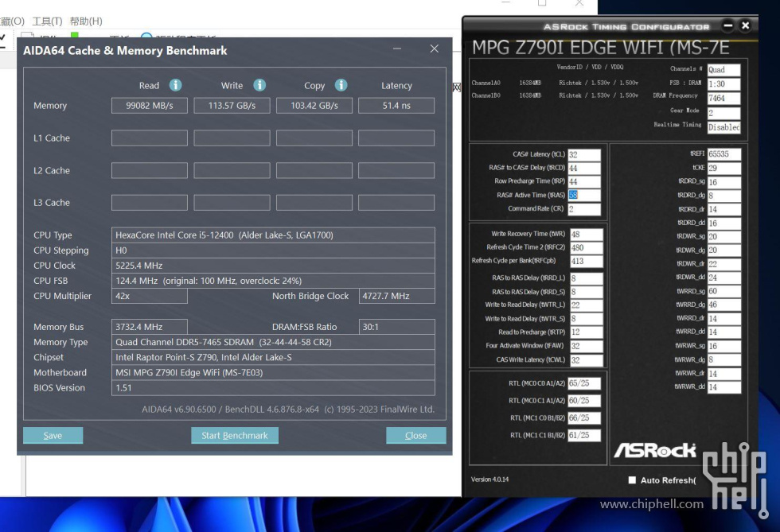
Task: Close the ASRock Timing Configurator window
Action: tap(745, 25)
